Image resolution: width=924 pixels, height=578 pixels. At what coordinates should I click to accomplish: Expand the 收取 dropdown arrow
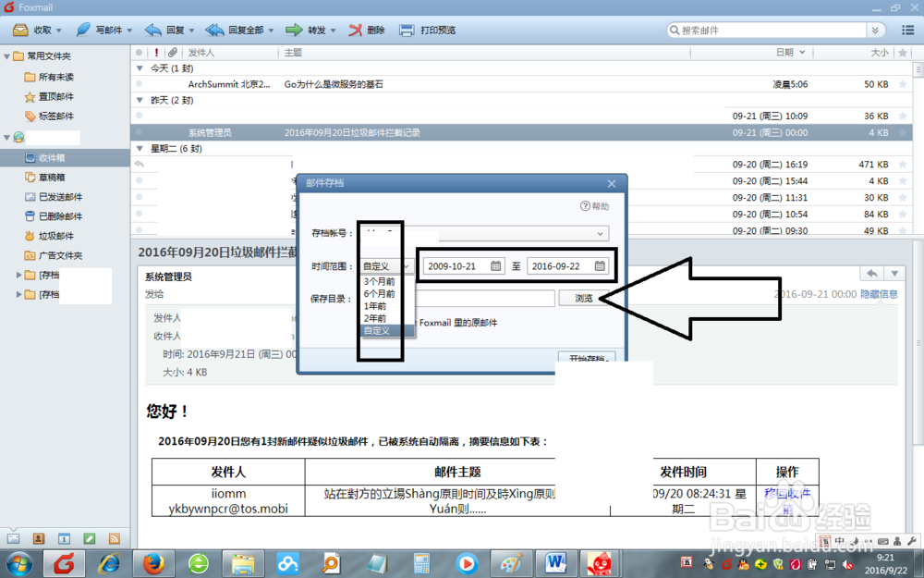(x=59, y=31)
